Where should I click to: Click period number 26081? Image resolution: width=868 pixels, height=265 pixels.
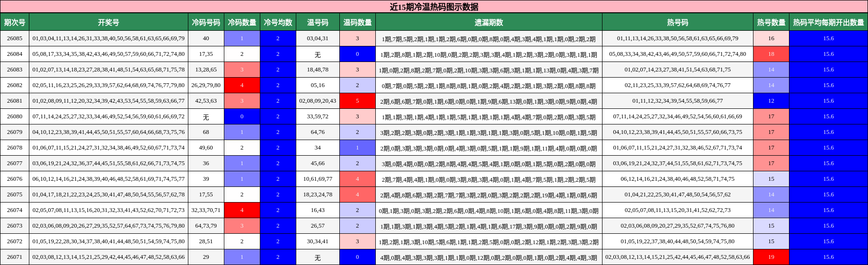(x=15, y=101)
